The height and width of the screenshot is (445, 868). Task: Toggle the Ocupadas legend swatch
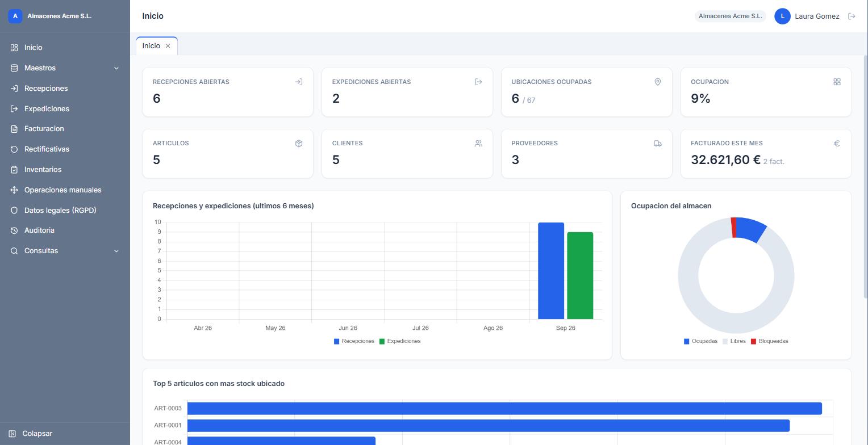pos(686,342)
